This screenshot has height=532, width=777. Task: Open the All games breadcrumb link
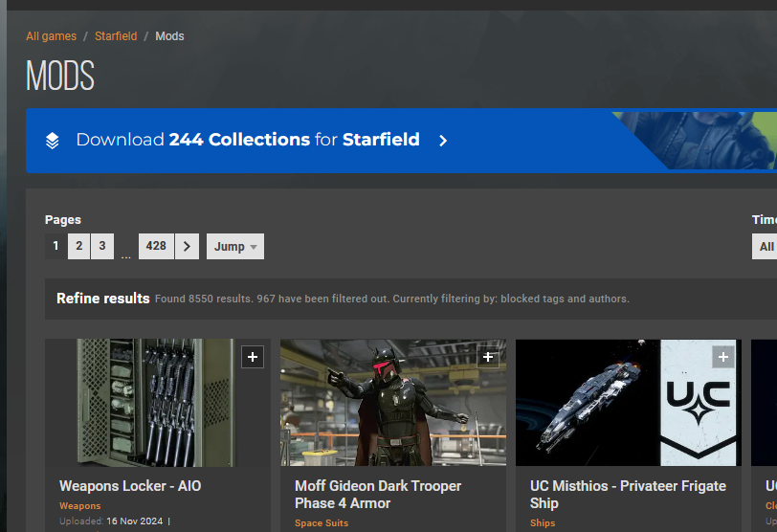tap(51, 36)
